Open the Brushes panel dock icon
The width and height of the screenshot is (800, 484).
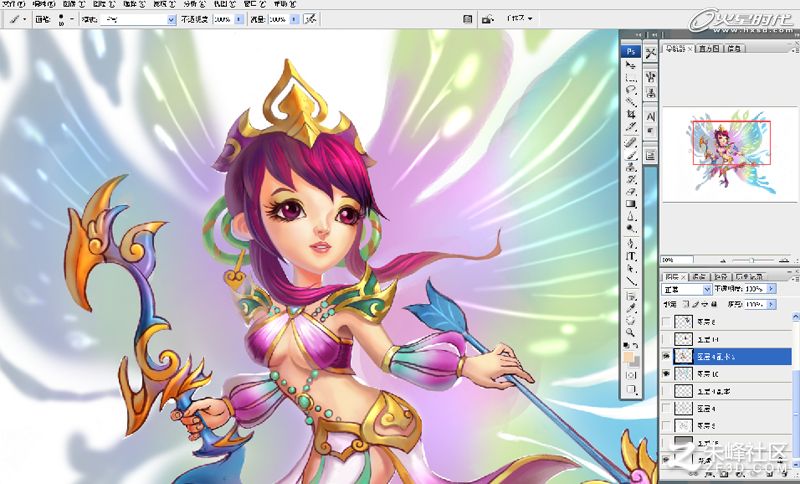651,78
